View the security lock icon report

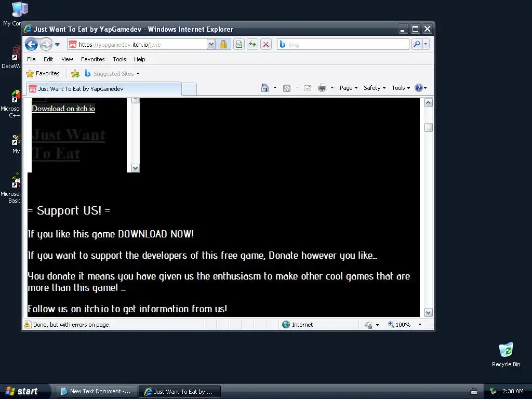(223, 45)
